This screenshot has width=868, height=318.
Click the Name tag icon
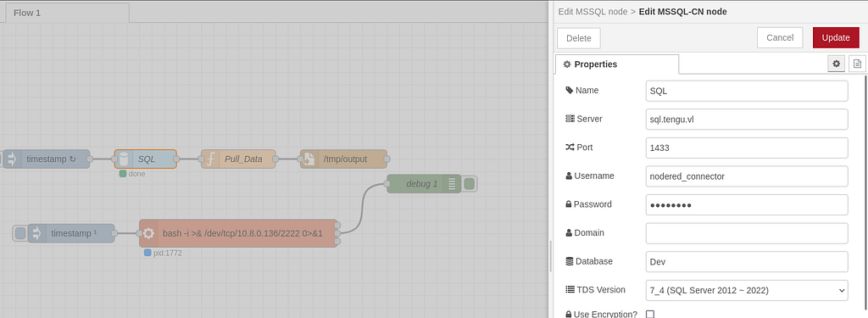[x=570, y=90]
